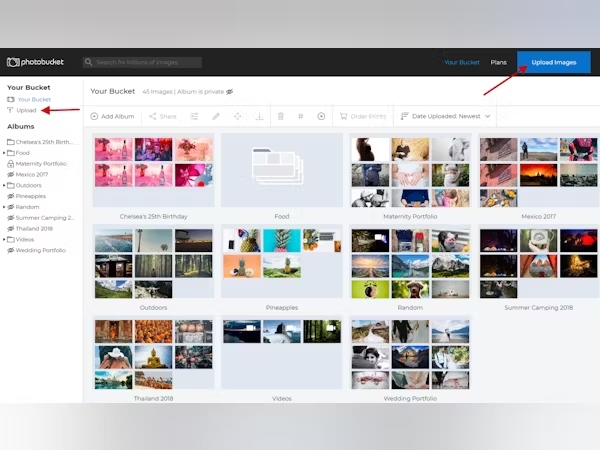Click the Delete trash icon in toolbar
The height and width of the screenshot is (450, 600).
tap(280, 116)
